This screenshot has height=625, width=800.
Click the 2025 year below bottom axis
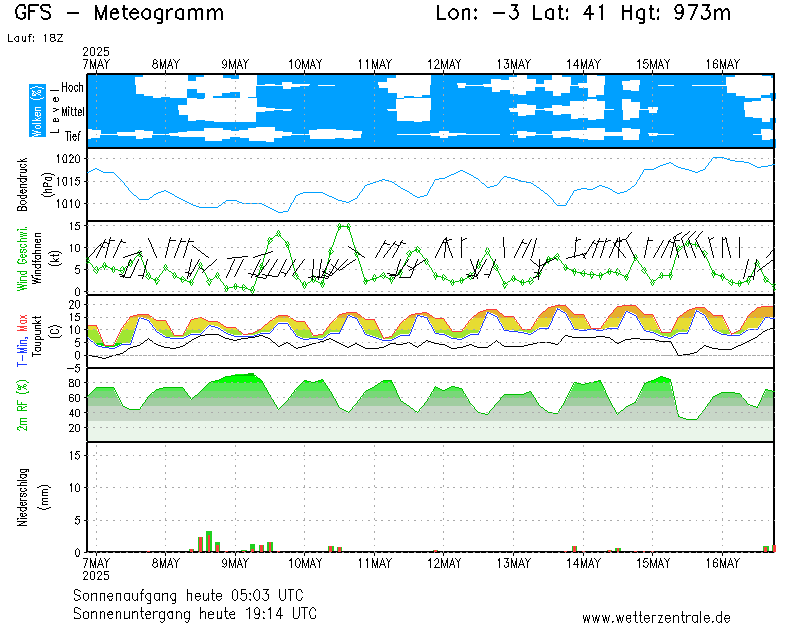pos(96,576)
